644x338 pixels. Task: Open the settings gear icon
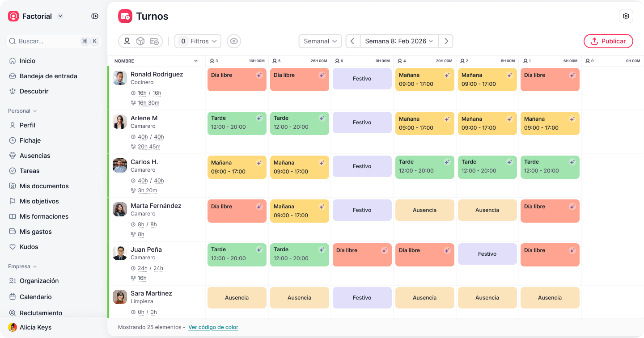point(626,16)
